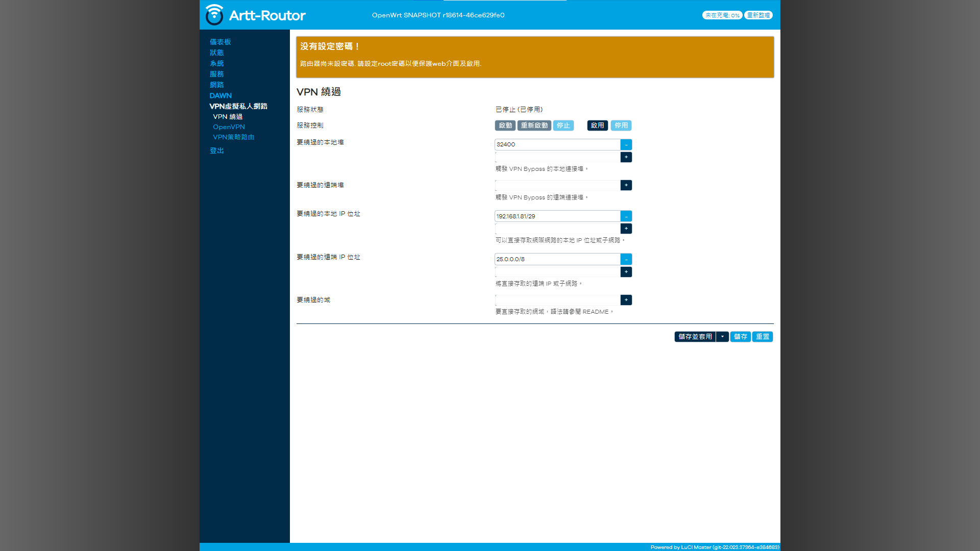980x551 pixels.
Task: Click 重新啟動 restart button
Action: [534, 126]
